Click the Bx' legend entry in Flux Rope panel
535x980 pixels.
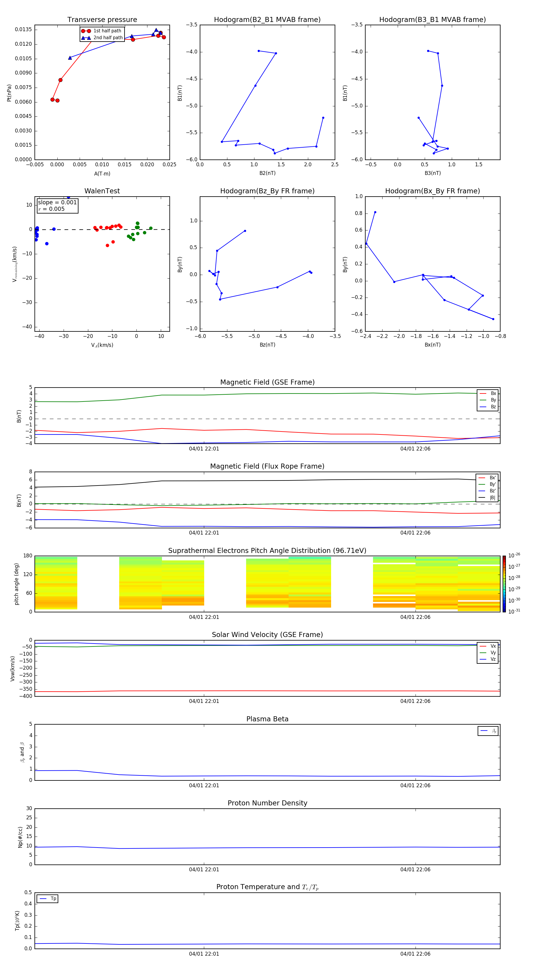click(487, 478)
